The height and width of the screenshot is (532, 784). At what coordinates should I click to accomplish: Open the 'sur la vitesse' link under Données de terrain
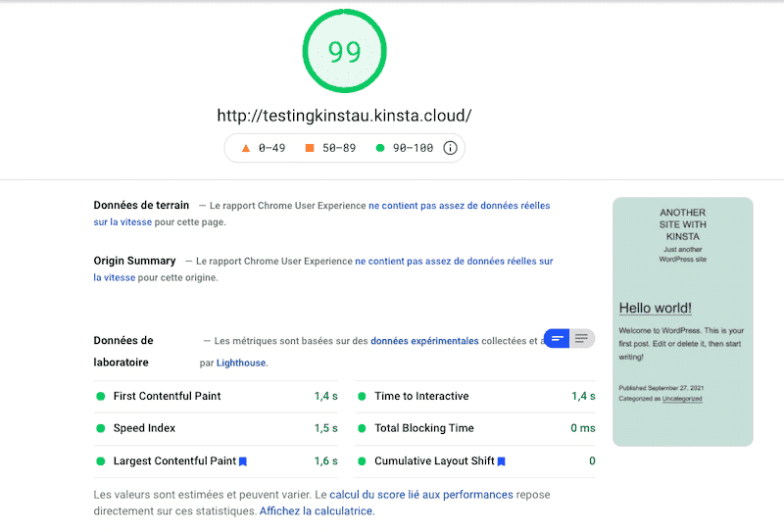tap(122, 222)
